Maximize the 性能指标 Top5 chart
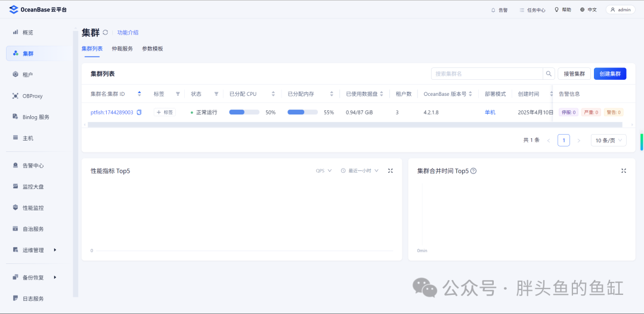Screen dimensions: 644x314 pos(390,171)
